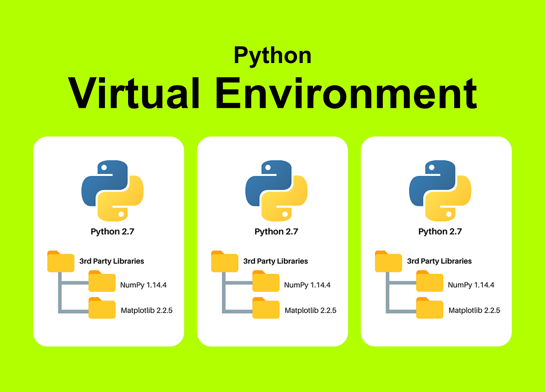Click the 'Virtual Environment' title text
This screenshot has height=392, width=545.
click(x=272, y=93)
